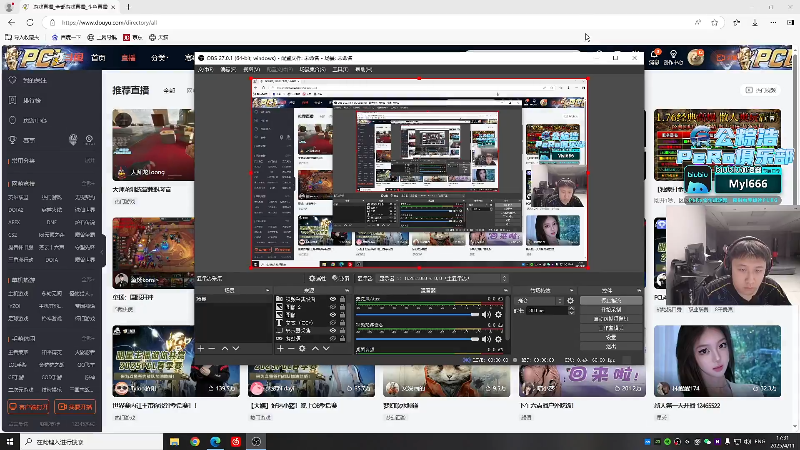Open the Scenes dock header menu arrow

[267, 291]
